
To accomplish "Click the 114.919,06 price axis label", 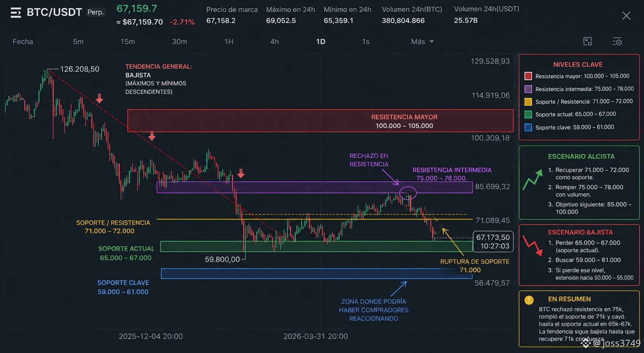I will point(491,95).
